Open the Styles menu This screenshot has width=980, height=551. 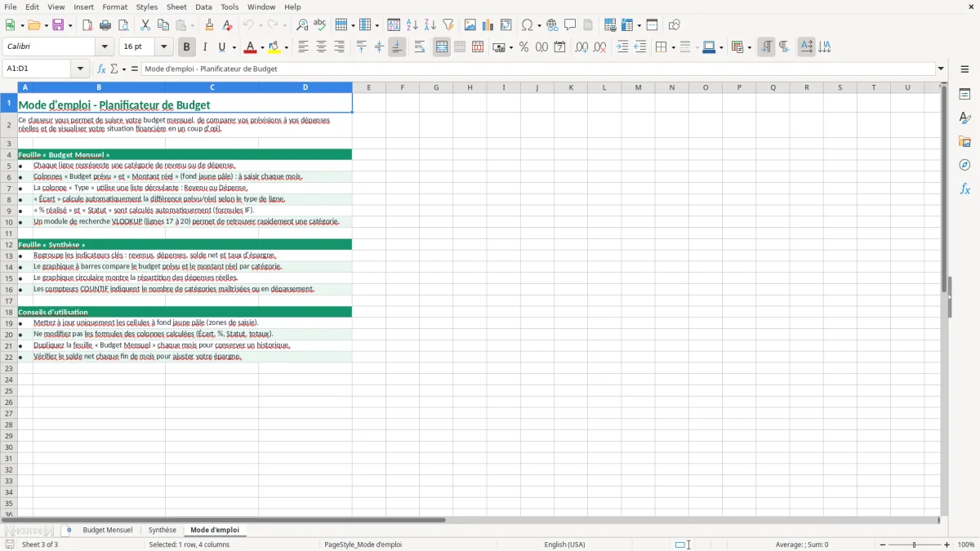click(x=147, y=7)
